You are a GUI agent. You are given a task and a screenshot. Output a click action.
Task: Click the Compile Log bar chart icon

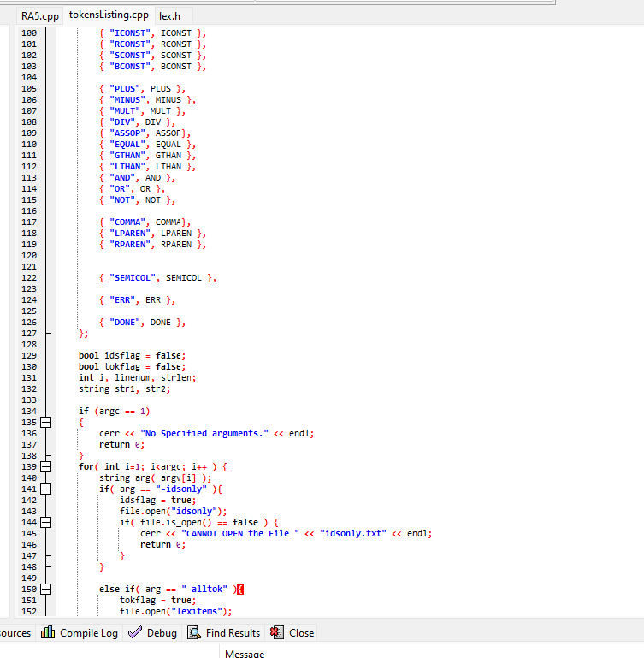coord(48,632)
